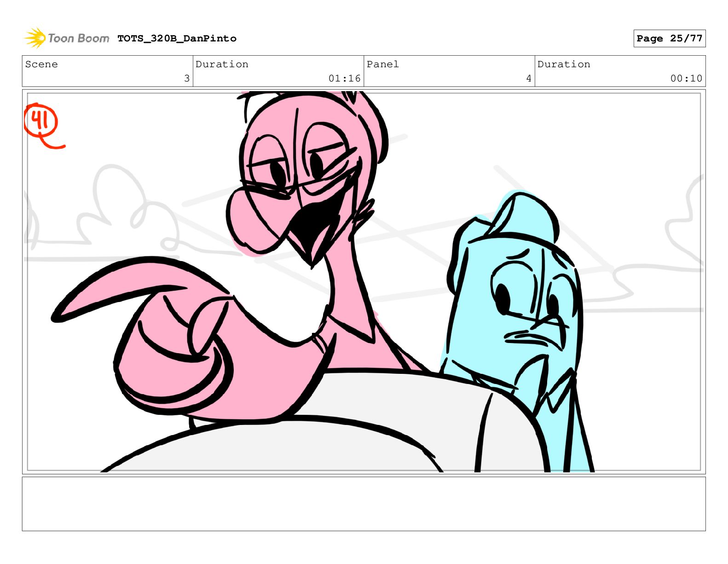Click the Toon Boom logo
The image size is (728, 564).
67,38
